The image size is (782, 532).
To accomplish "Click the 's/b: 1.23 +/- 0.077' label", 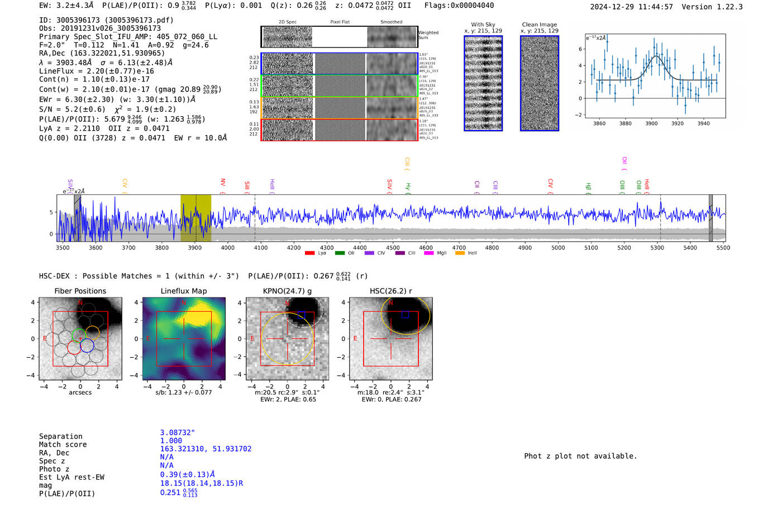I will pos(184,392).
